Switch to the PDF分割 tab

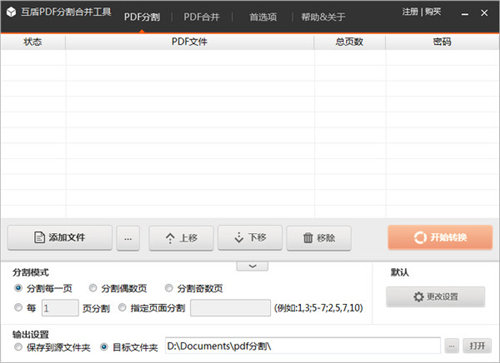pyautogui.click(x=142, y=17)
